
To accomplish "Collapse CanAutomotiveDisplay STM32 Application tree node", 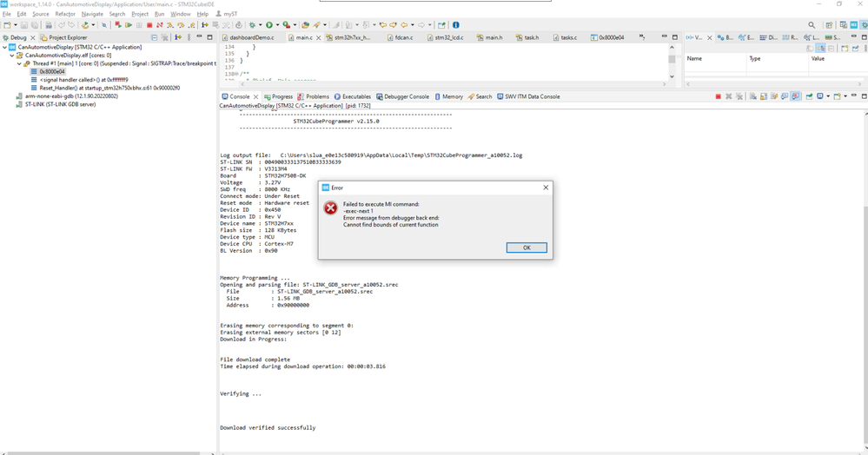I will [x=5, y=47].
